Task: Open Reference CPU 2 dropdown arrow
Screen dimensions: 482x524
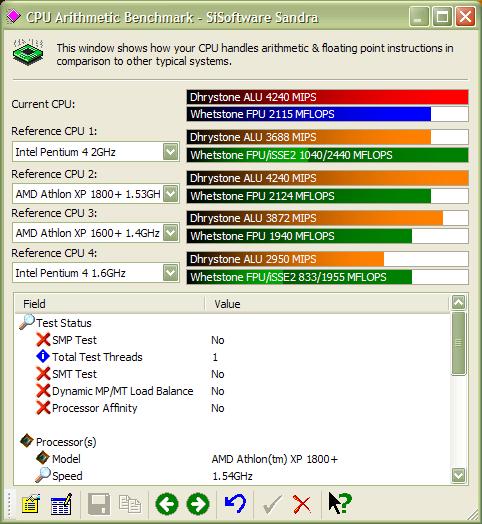Action: tap(170, 193)
